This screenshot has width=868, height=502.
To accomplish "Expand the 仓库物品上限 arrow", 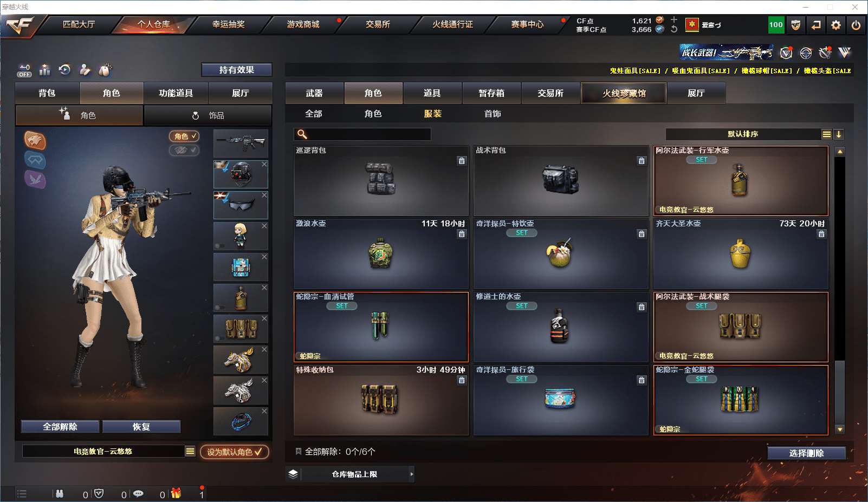I will [412, 474].
